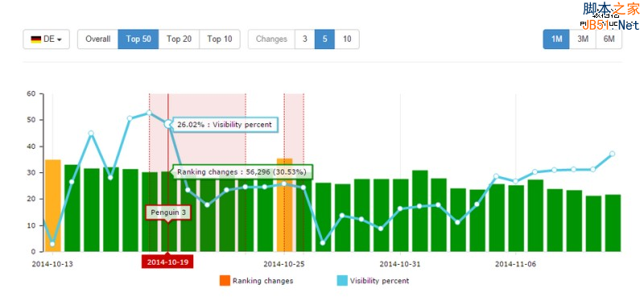Click the red 2014-10-19 date label
Screen dimensions: 644x305
167,262
